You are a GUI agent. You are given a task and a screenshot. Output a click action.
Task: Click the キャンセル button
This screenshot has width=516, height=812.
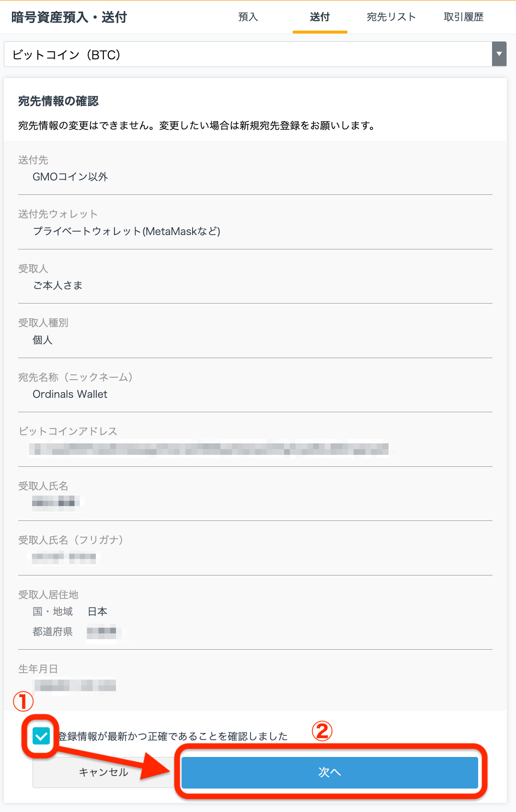pos(103,772)
